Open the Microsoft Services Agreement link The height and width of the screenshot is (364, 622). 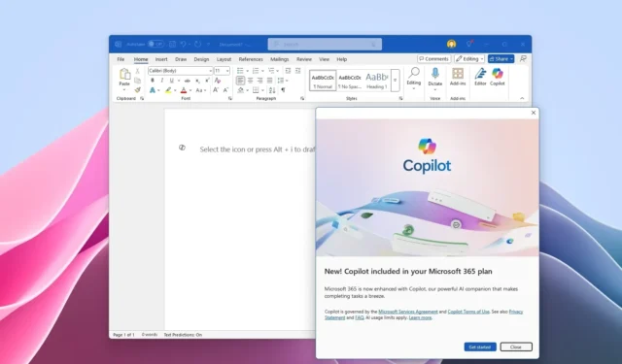pos(408,312)
